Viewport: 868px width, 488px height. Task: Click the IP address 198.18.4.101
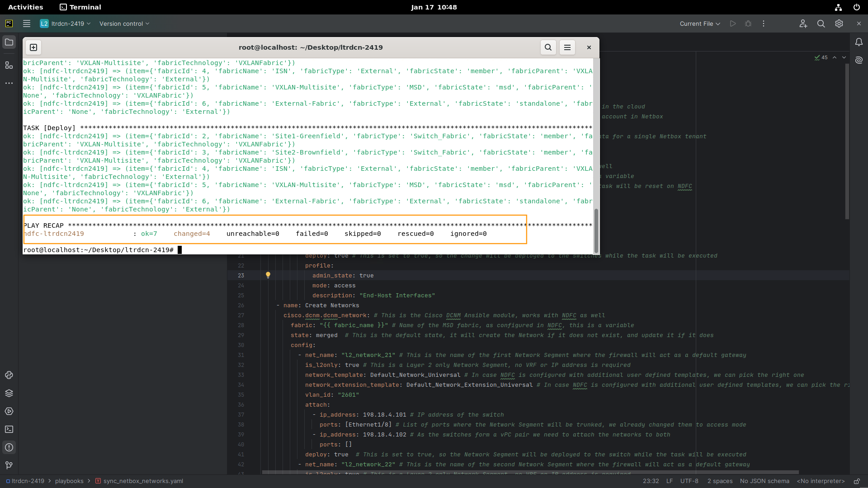384,415
